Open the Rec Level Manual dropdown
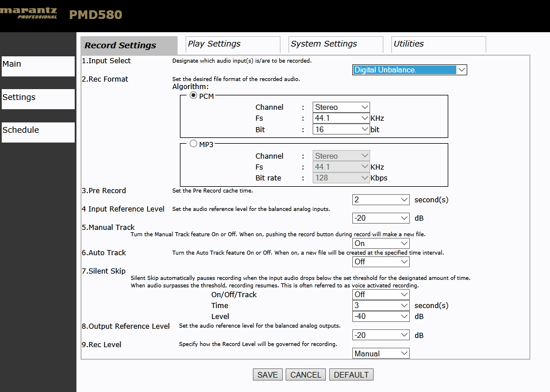550x392 pixels. click(380, 353)
